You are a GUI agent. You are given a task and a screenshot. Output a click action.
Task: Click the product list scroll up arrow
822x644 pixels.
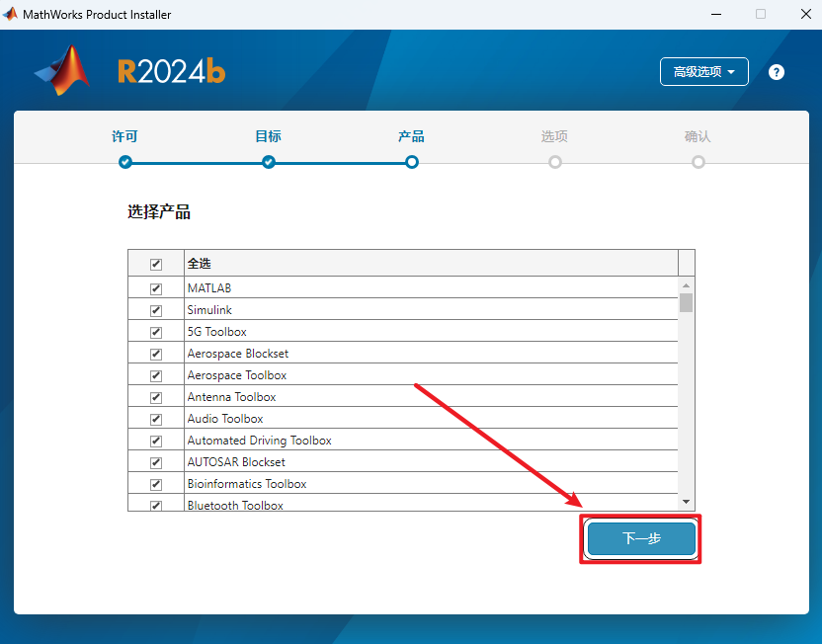point(686,285)
